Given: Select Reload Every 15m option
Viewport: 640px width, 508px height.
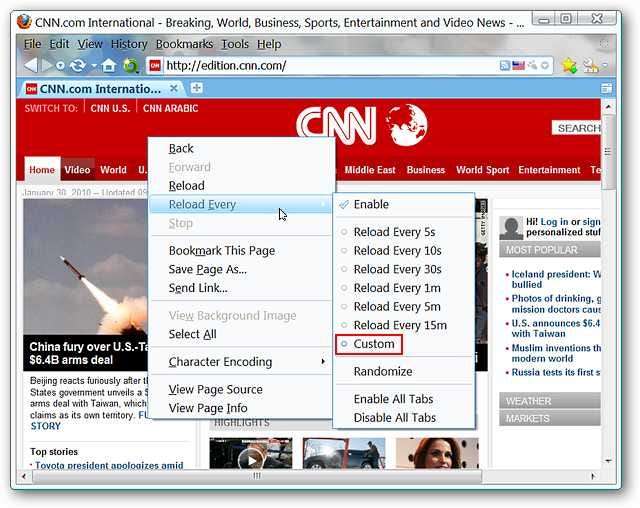Looking at the screenshot, I should (404, 325).
